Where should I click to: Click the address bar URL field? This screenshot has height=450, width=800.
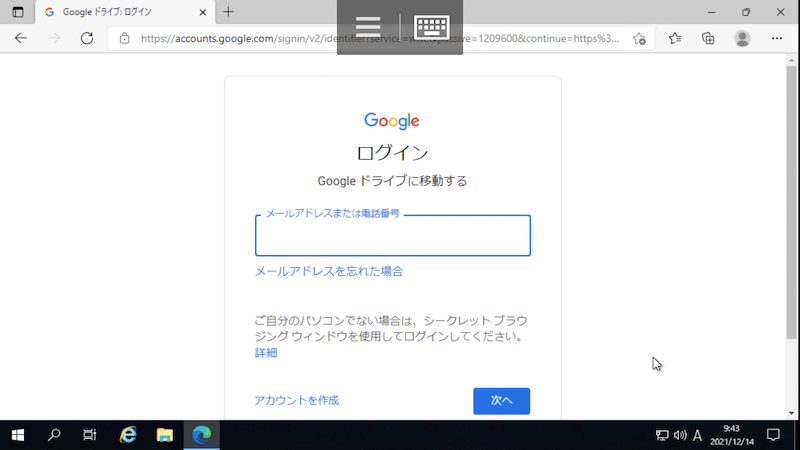(380, 38)
